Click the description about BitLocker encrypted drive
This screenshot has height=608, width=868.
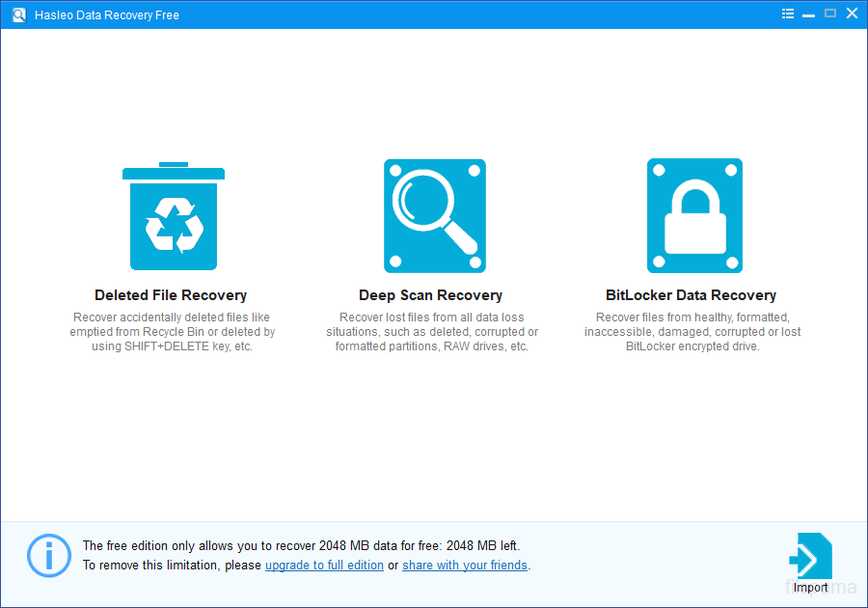pyautogui.click(x=692, y=332)
